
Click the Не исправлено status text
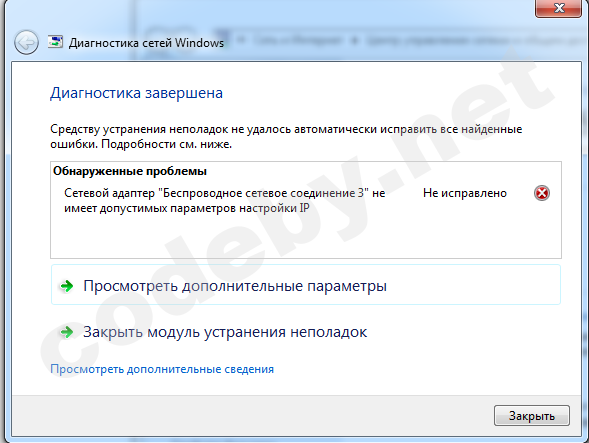pyautogui.click(x=465, y=193)
